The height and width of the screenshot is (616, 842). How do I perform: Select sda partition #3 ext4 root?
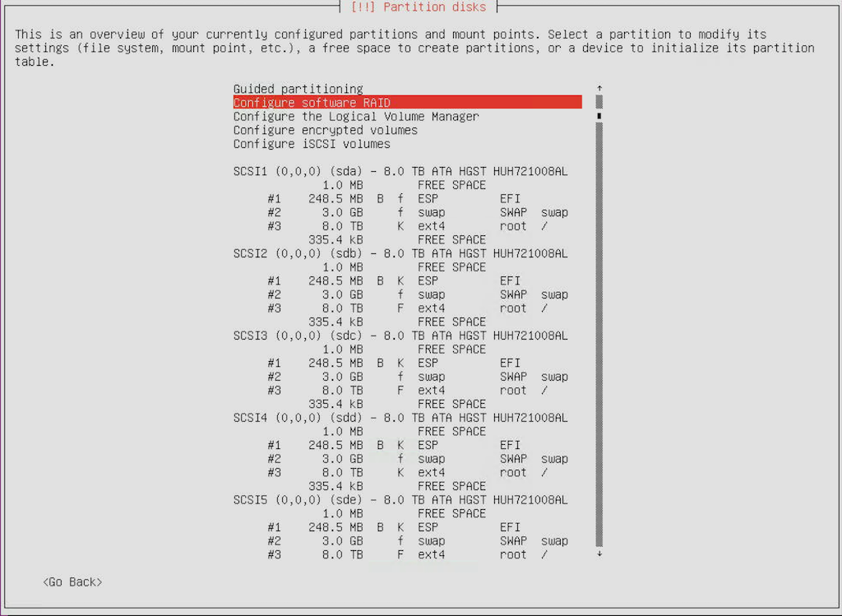pos(408,226)
